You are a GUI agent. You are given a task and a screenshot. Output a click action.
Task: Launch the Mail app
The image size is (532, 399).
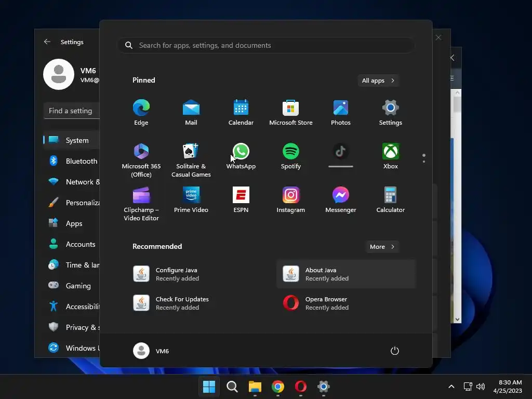coord(191,113)
